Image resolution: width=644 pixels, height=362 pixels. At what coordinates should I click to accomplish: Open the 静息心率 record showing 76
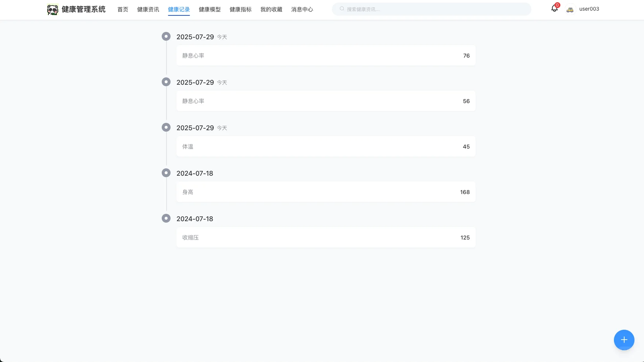[x=326, y=55]
